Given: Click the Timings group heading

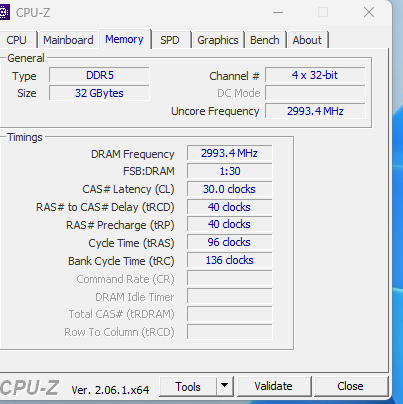Looking at the screenshot, I should (25, 137).
